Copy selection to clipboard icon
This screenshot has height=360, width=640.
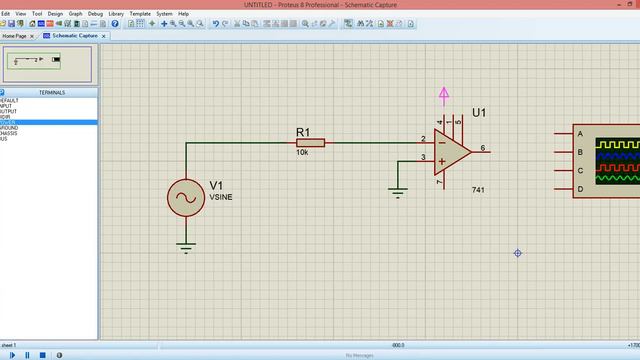point(246,24)
